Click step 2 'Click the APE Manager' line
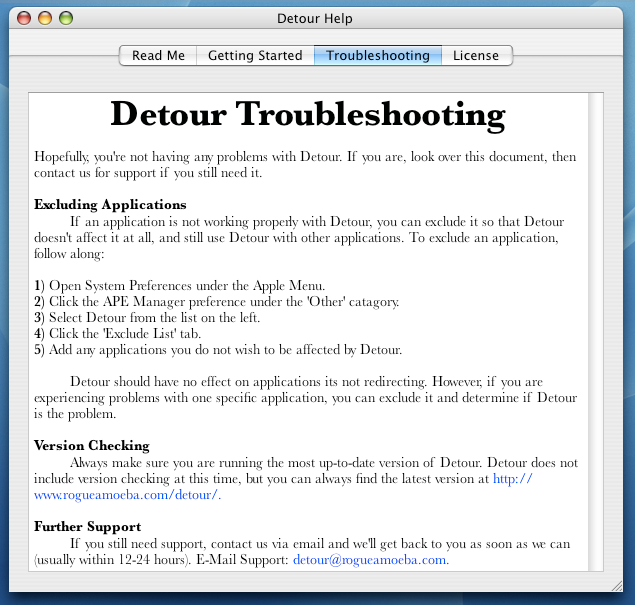 click(x=216, y=302)
